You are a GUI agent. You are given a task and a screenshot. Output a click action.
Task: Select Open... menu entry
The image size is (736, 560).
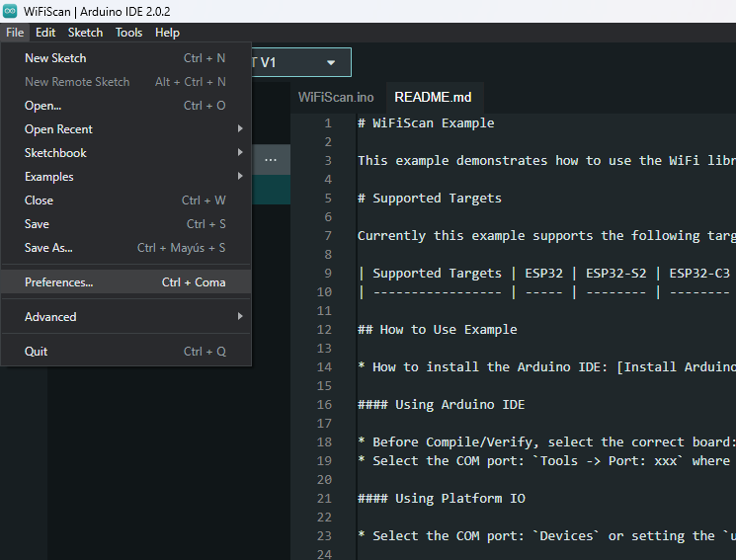click(125, 106)
